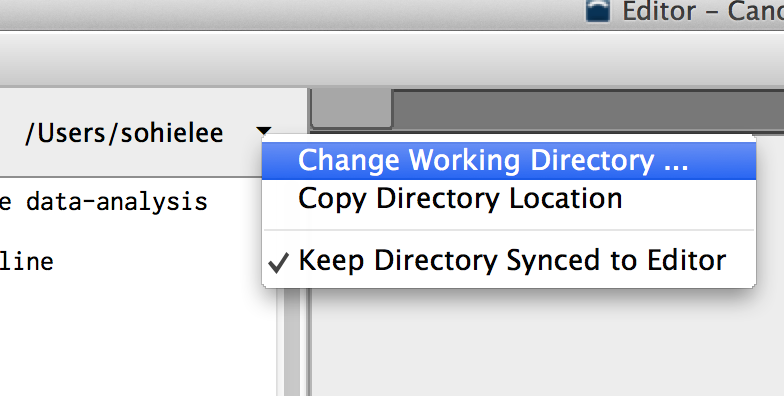This screenshot has width=784, height=396.
Task: Click the checkmark beside Keep Directory Synced
Action: (x=278, y=262)
